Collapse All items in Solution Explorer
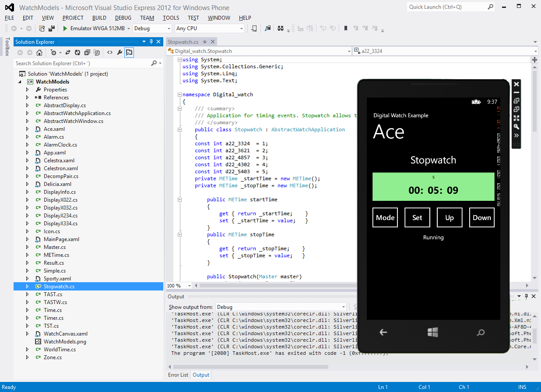 point(87,52)
